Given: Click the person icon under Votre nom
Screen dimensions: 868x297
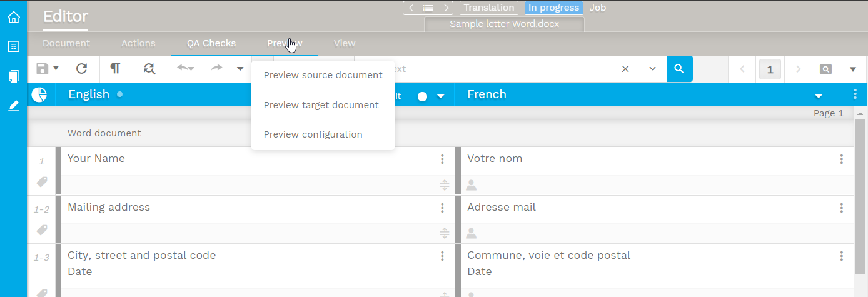Looking at the screenshot, I should click(472, 185).
